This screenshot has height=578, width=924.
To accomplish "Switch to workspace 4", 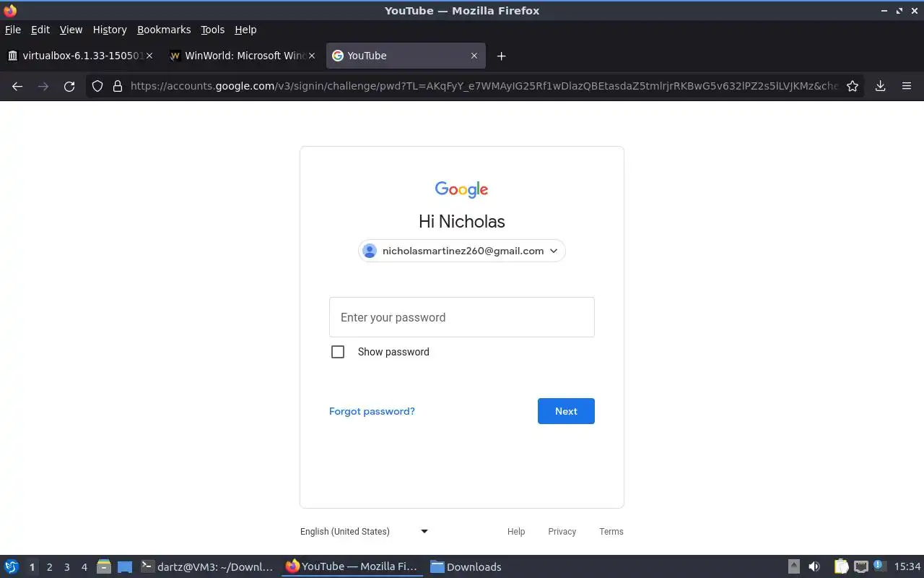I will tap(84, 567).
